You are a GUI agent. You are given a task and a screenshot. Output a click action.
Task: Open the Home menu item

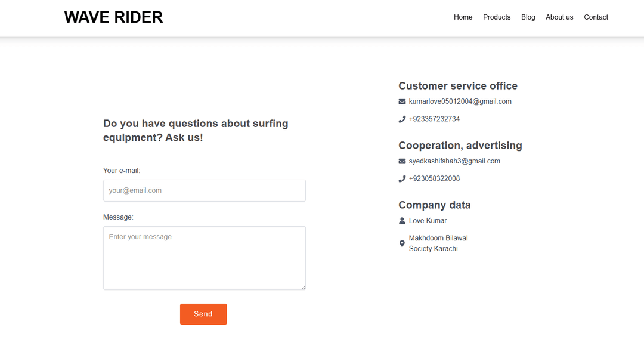[x=463, y=17]
